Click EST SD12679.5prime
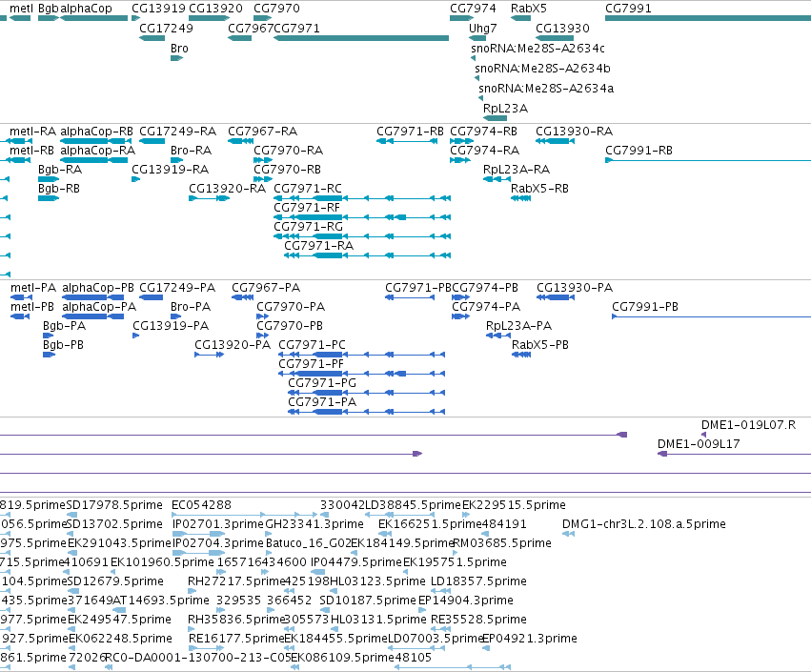This screenshot has height=672, width=811. click(x=116, y=582)
